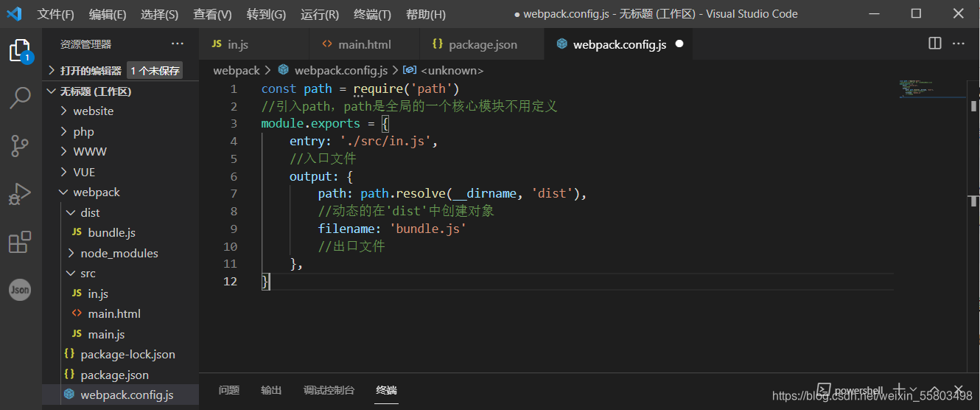This screenshot has width=980, height=410.
Task: Open the 选择(S) menu
Action: 159,14
